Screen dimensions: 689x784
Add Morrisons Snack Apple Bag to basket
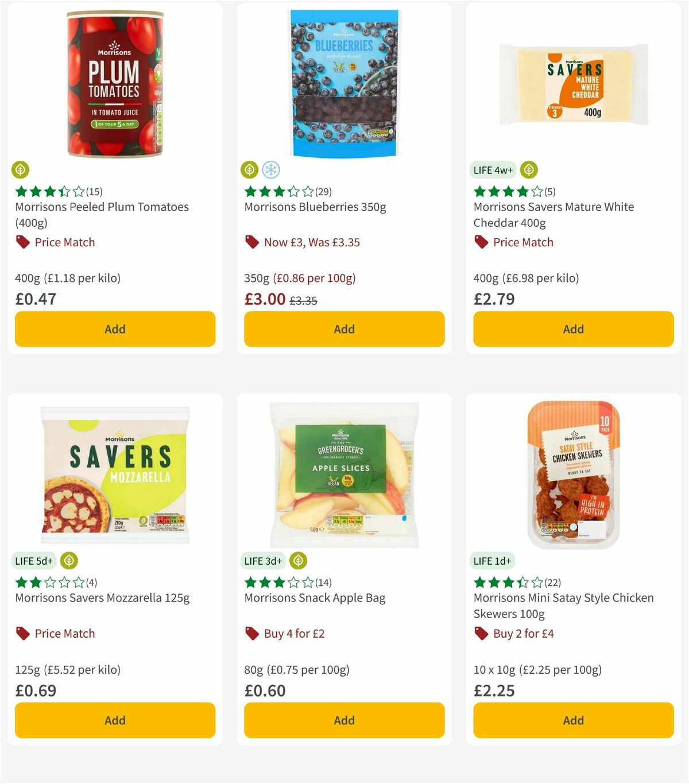tap(343, 720)
